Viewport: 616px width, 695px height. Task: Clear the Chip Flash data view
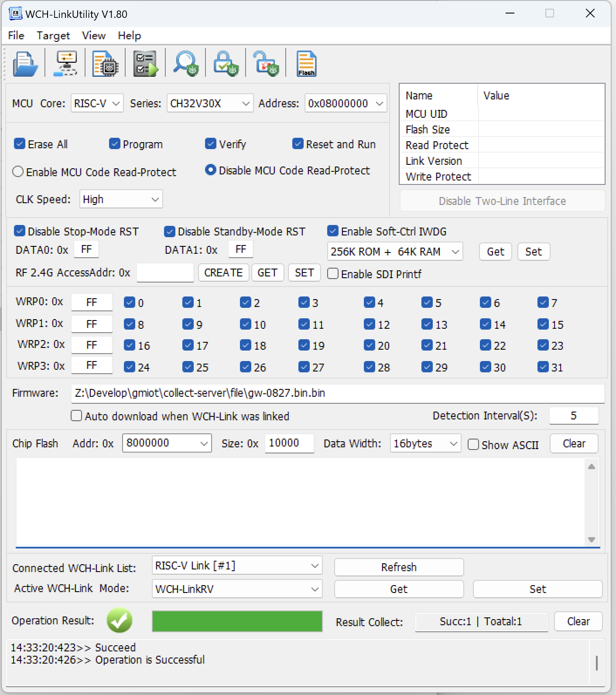click(x=574, y=443)
